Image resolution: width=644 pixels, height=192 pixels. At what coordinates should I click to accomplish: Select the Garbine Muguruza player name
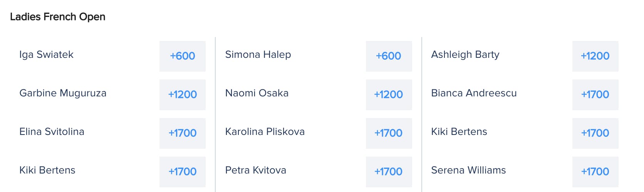[x=63, y=93]
